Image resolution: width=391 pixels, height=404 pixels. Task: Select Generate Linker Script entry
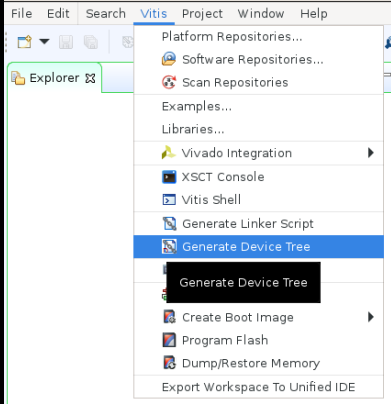point(258,224)
